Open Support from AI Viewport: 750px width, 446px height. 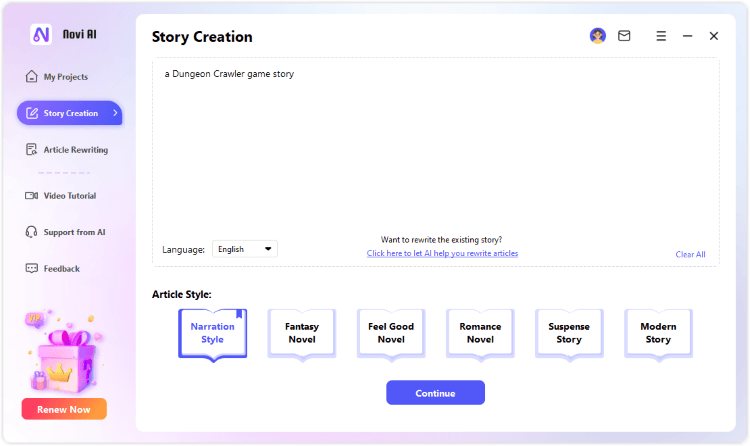[65, 232]
